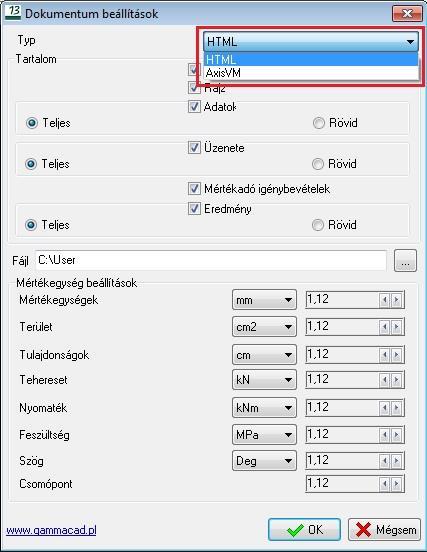
Task: Close the Dokumentum beállítások dialog
Action: 407,13
